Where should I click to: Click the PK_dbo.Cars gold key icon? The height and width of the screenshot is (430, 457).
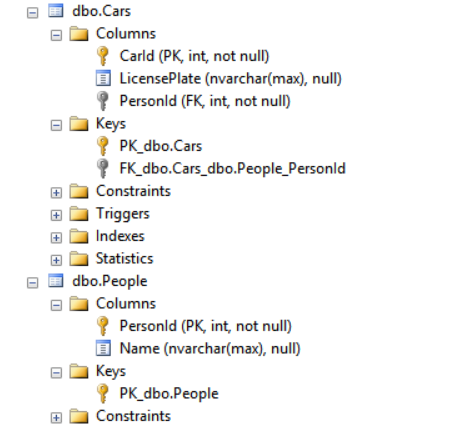pos(103,146)
